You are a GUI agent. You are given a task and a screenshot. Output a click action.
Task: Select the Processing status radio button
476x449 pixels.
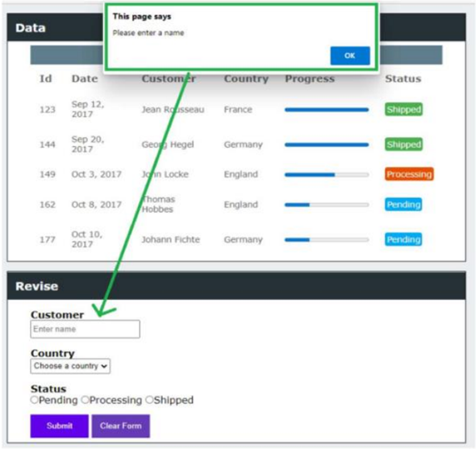[86, 400]
